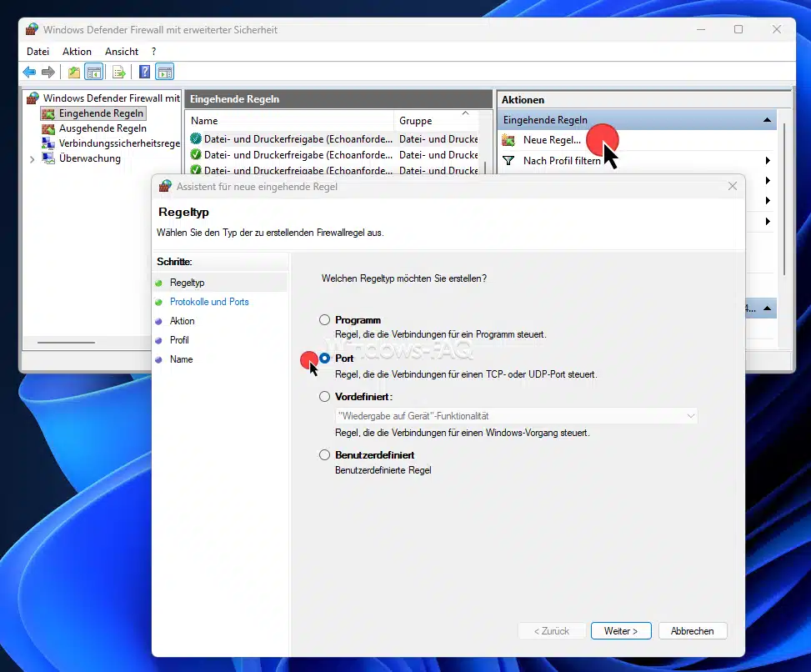Click the up-one-level folder toolbar icon
Screen dimensions: 811x672
coord(74,72)
